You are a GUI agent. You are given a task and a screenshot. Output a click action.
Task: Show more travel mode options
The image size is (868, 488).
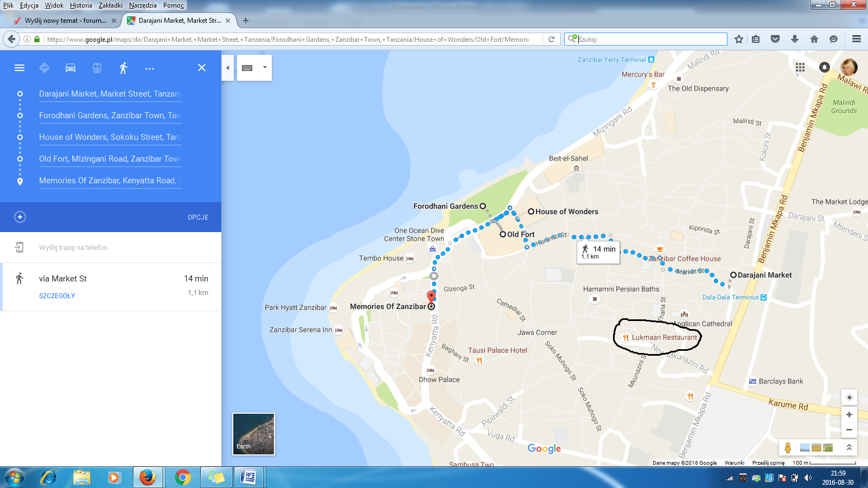click(x=150, y=68)
